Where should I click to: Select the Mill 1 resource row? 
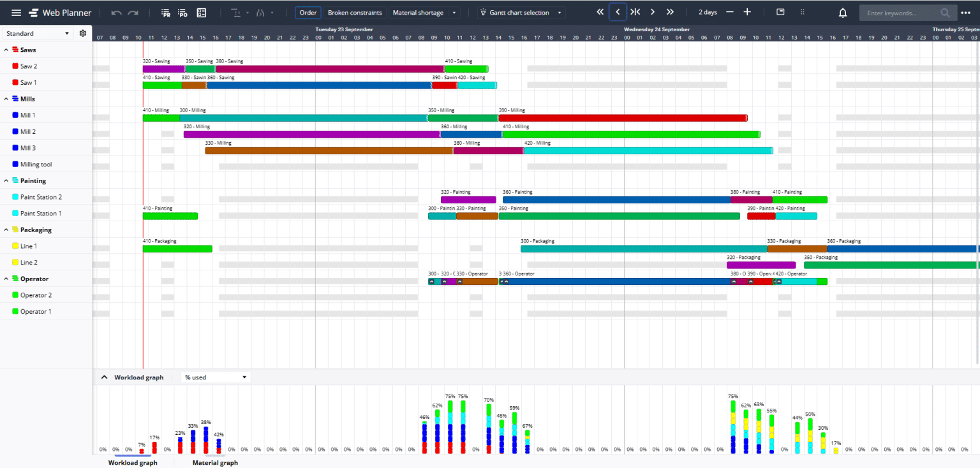[x=28, y=115]
